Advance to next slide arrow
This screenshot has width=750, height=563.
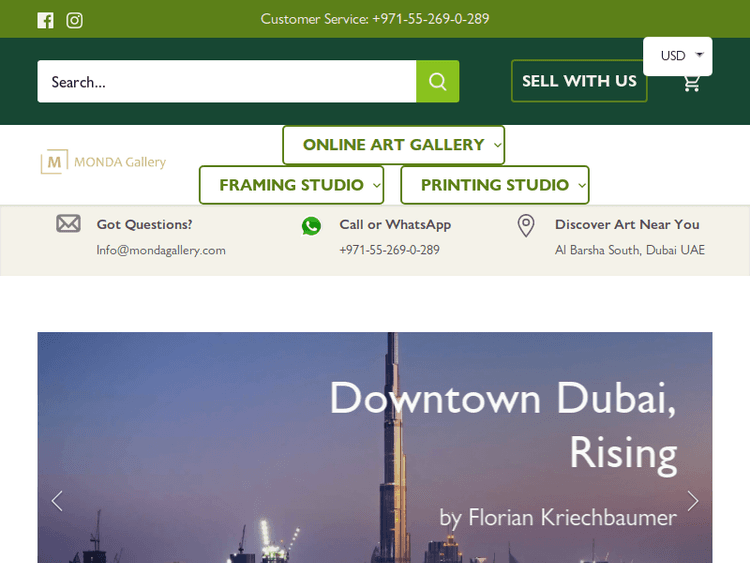click(x=692, y=501)
